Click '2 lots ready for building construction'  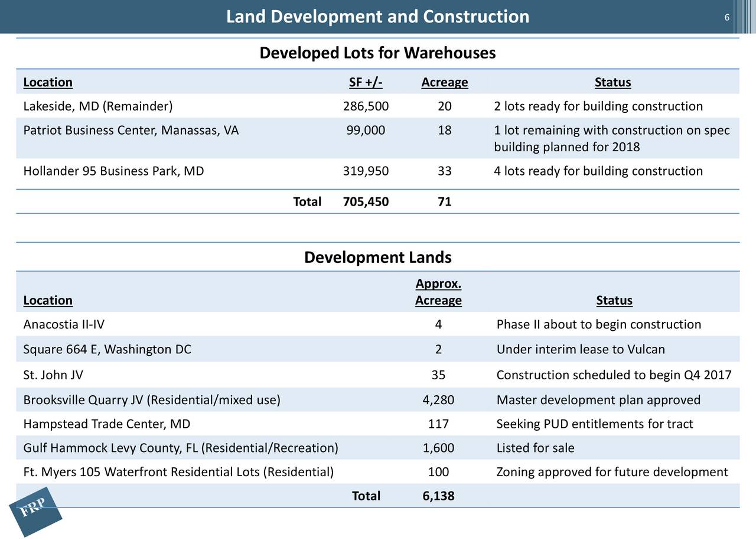coord(598,106)
